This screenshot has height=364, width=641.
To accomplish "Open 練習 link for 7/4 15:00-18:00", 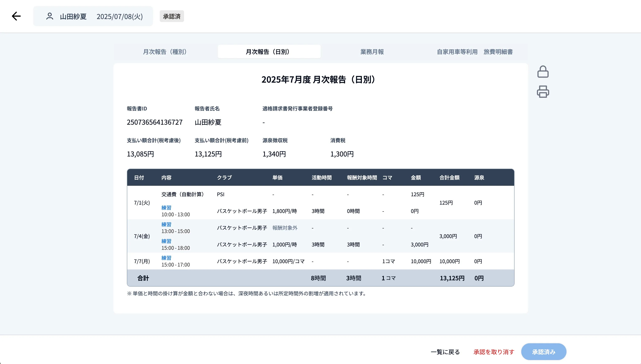I will [166, 241].
